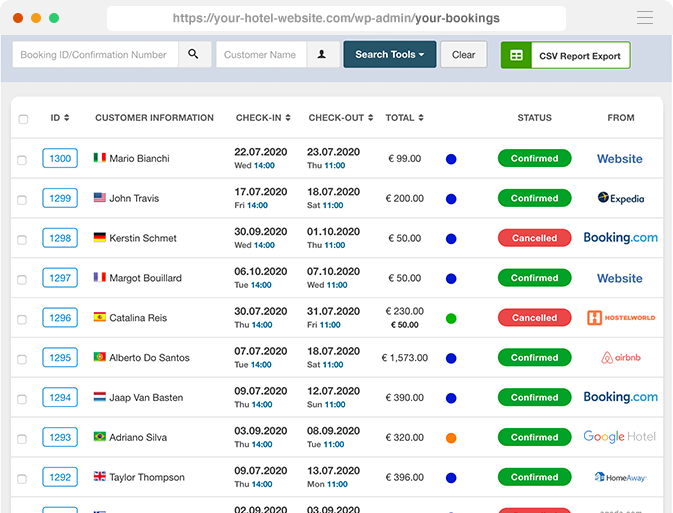Viewport: 673px width, 513px height.
Task: Sort by the CHECK-OUT column header
Action: (341, 118)
